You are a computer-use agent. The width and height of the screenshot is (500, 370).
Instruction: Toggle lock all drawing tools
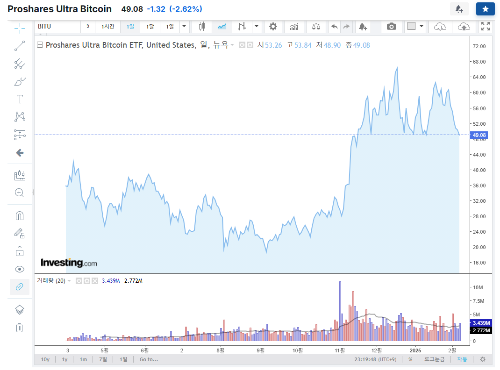tap(20, 251)
